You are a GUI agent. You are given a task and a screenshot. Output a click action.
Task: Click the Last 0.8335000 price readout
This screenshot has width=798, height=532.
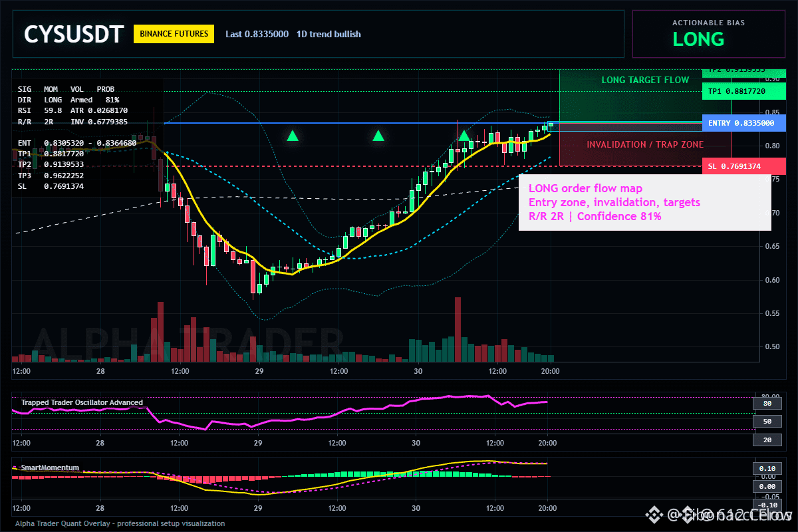257,34
